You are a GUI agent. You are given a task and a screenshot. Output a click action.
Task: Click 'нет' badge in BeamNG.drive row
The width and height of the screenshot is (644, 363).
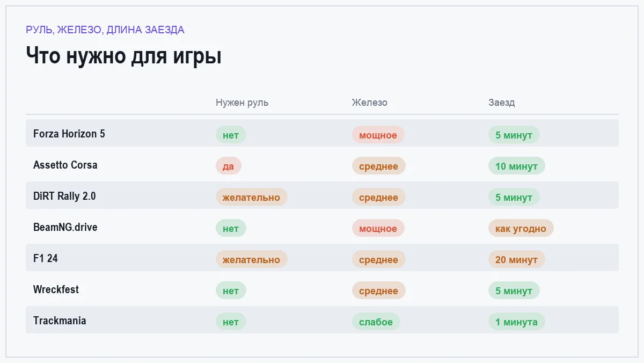(231, 228)
